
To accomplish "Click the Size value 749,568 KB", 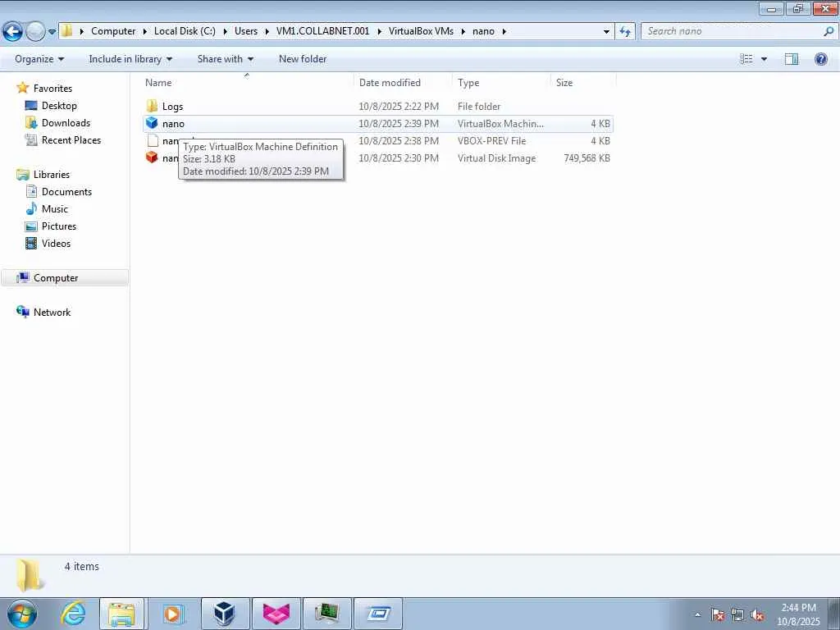I will (x=587, y=158).
